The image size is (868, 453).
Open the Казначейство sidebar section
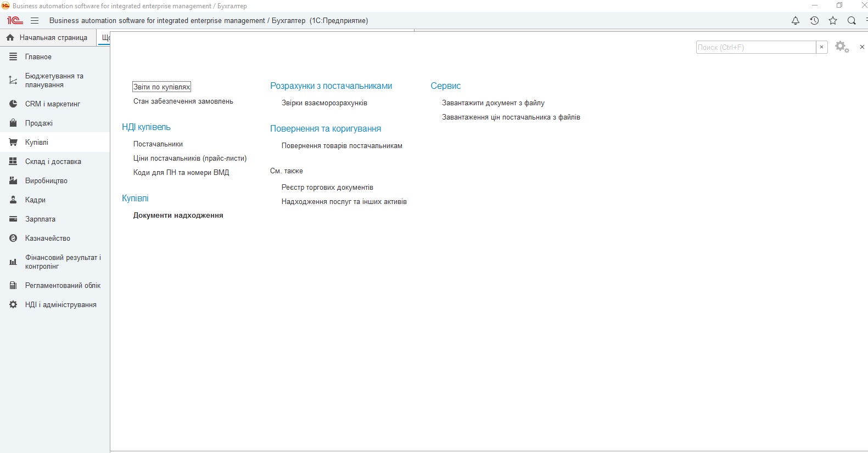tap(47, 239)
